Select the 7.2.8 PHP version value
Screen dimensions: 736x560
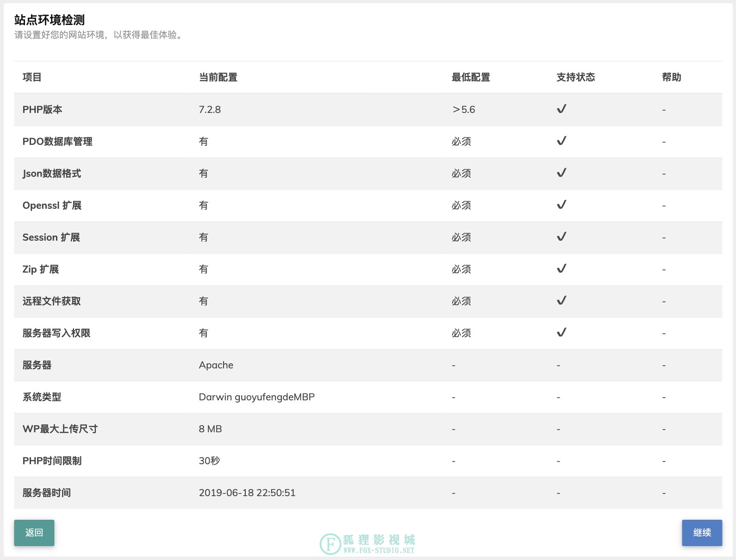click(210, 110)
